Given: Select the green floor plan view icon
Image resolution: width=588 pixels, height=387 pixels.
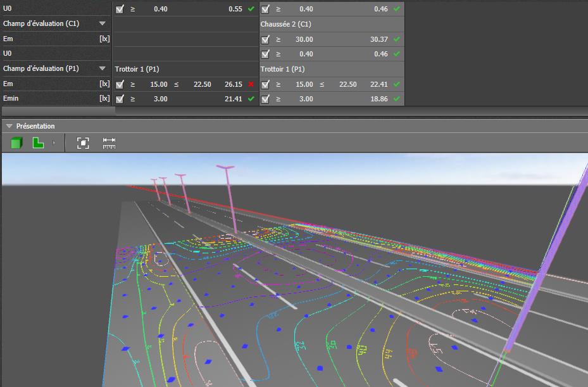Looking at the screenshot, I should pos(38,143).
